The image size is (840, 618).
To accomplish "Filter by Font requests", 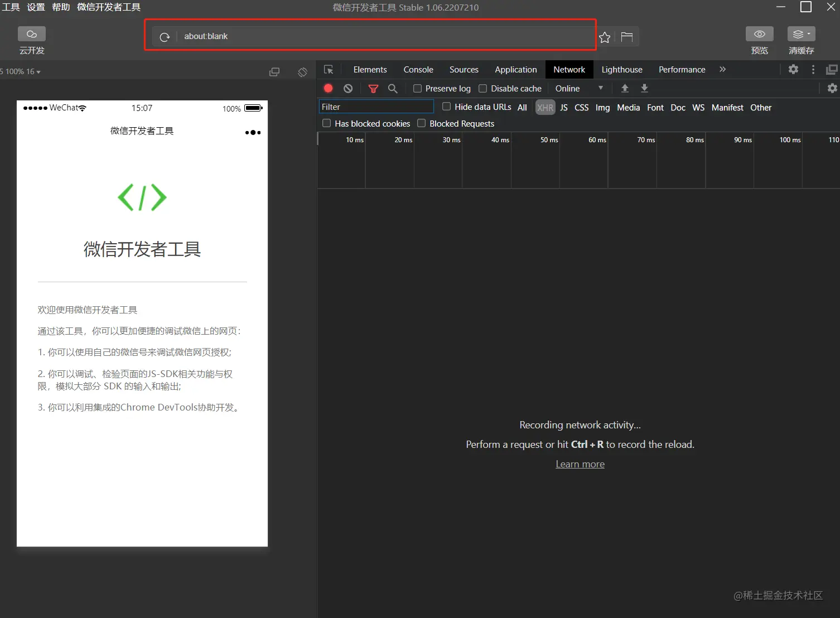I will [x=655, y=107].
